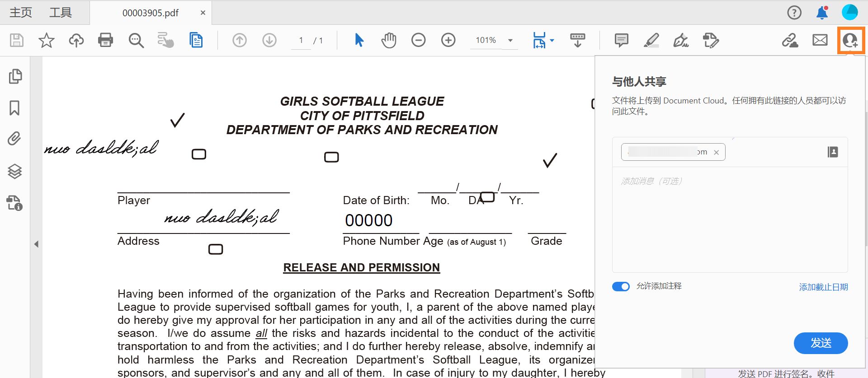Screen dimensions: 868x378
Task: Open the document info sidebar icon
Action: (14, 203)
